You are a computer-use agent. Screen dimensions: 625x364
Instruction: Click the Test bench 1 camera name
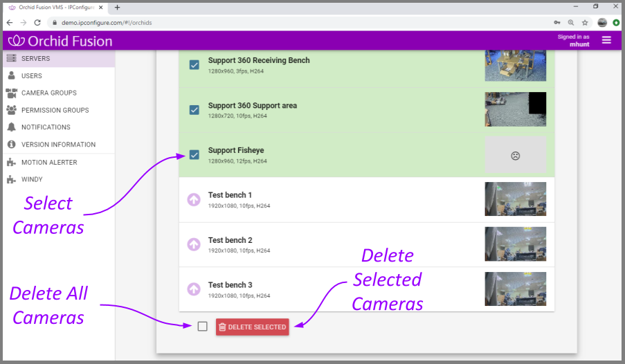[230, 195]
